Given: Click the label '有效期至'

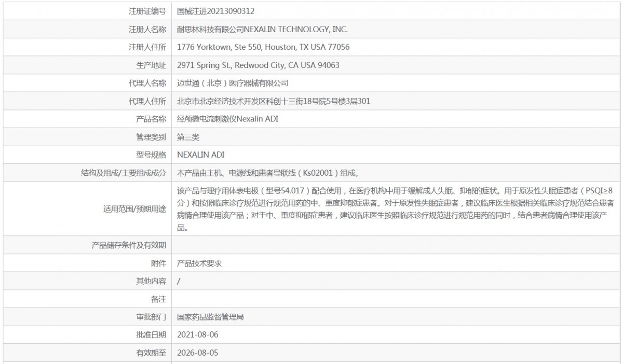Looking at the screenshot, I should pyautogui.click(x=151, y=353).
